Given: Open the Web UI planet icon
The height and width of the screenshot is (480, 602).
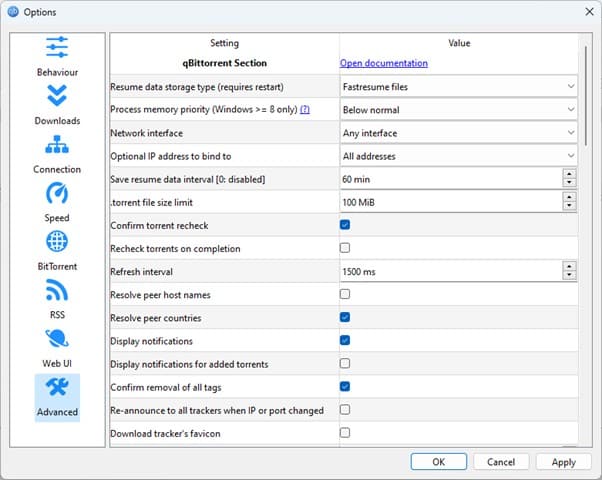Looking at the screenshot, I should 57,338.
